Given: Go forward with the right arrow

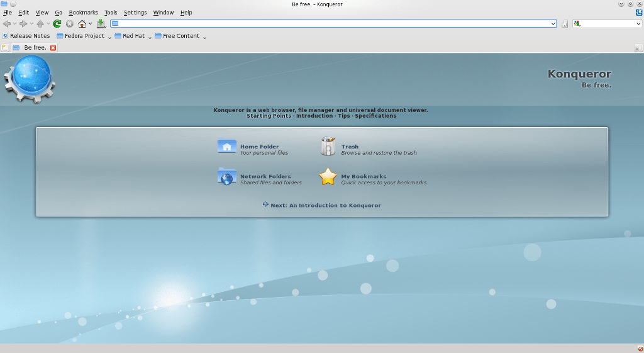Looking at the screenshot, I should (x=23, y=24).
